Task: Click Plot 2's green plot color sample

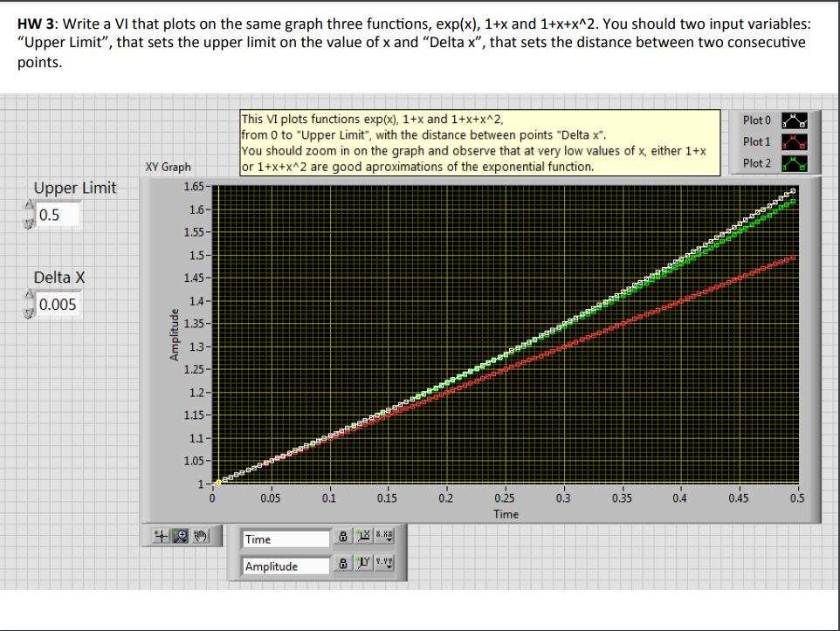Action: coord(795,163)
